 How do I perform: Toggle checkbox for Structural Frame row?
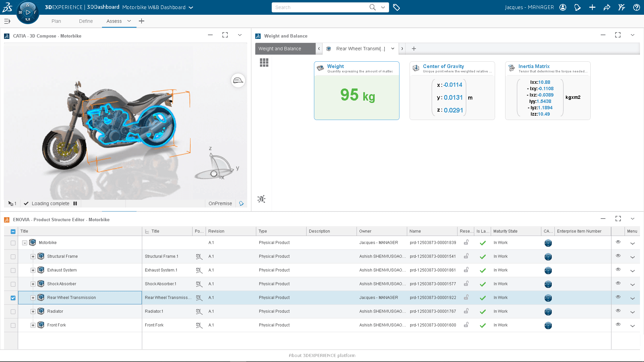(x=13, y=256)
